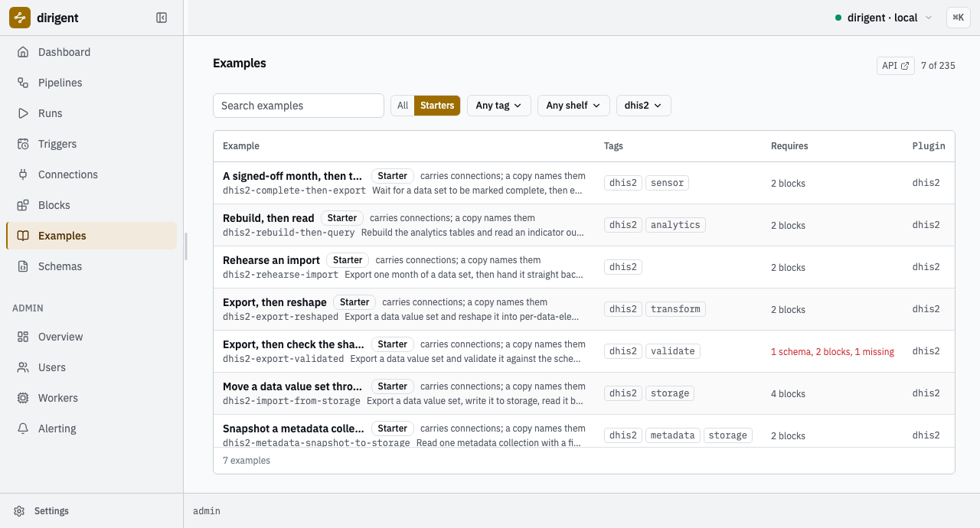Open the 'Rebuild, then read' example
The image size is (980, 528).
[269, 218]
